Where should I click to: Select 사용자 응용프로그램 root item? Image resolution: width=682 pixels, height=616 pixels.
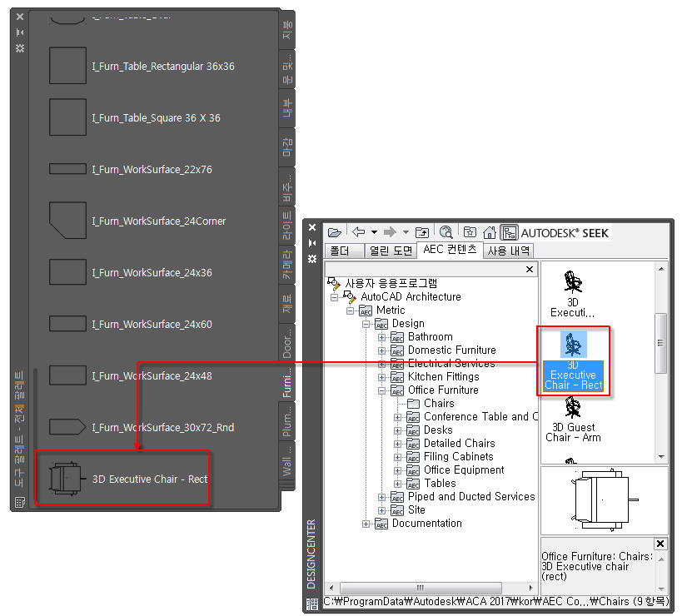tap(391, 283)
